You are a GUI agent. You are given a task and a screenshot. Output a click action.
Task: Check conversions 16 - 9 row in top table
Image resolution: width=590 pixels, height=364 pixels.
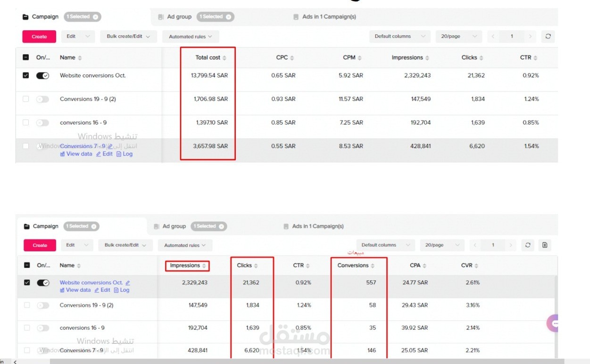click(26, 123)
